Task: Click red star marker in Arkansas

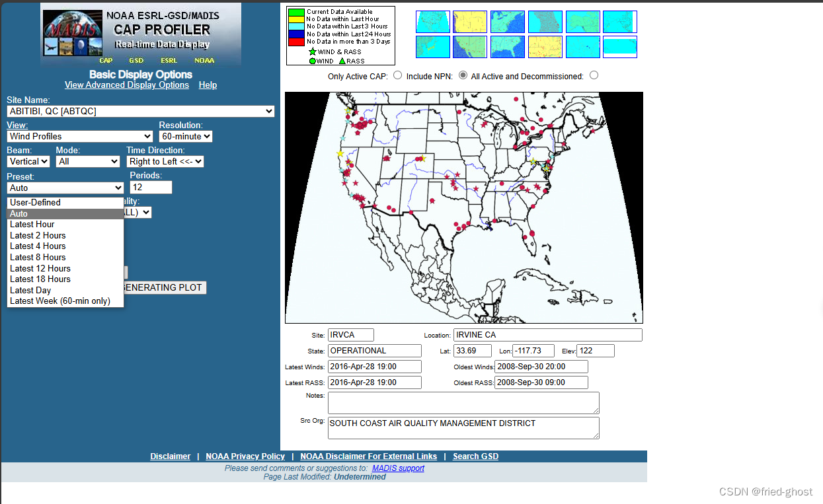Action: [477, 190]
